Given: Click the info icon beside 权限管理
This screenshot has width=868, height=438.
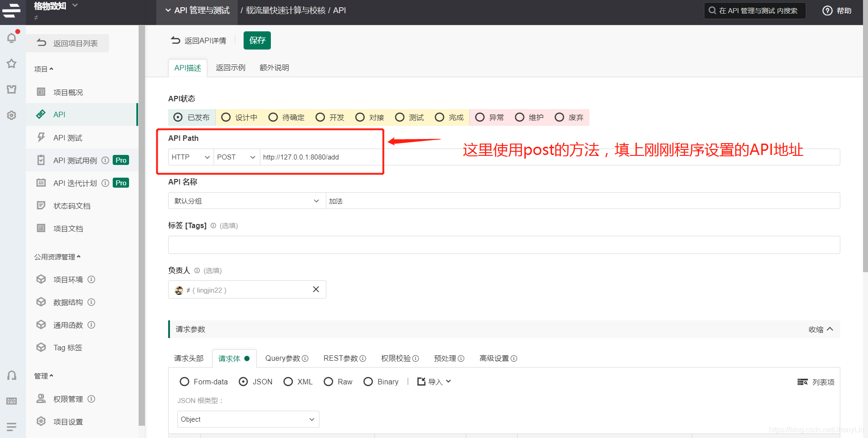Looking at the screenshot, I should coord(91,399).
